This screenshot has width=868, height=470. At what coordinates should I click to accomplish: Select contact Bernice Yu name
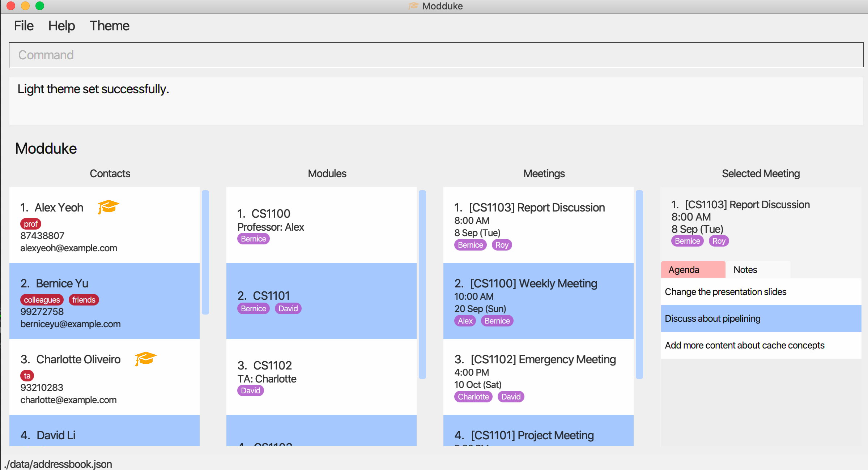62,283
